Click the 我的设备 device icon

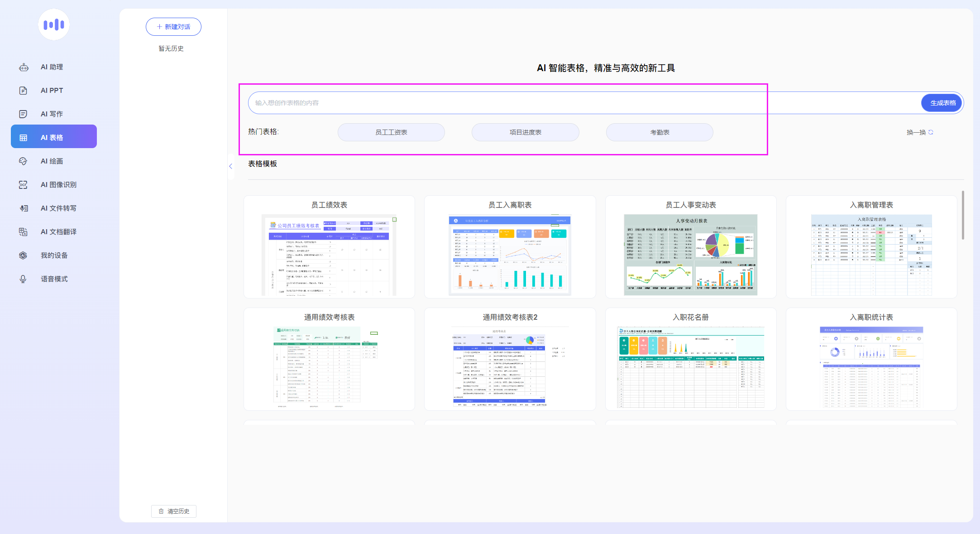(x=24, y=255)
